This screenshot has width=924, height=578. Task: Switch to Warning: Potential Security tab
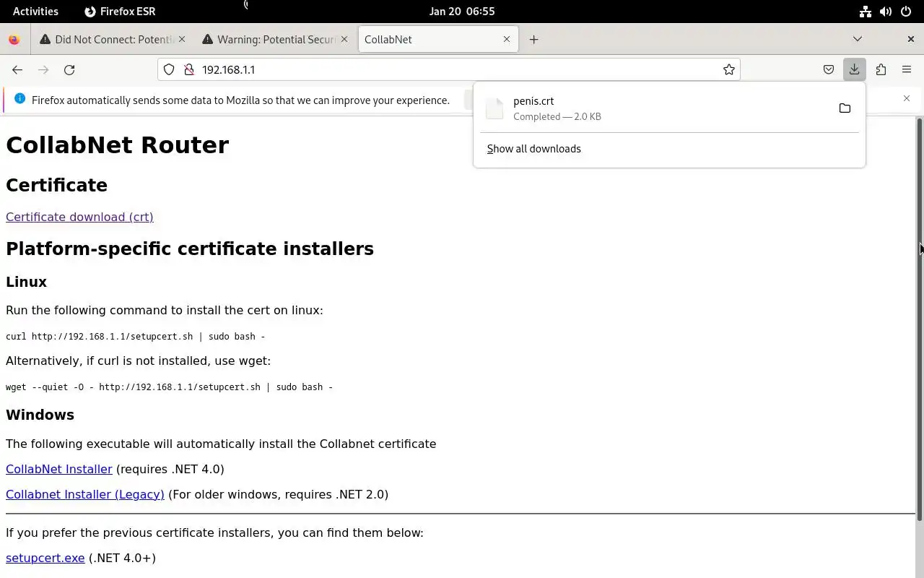[276, 39]
